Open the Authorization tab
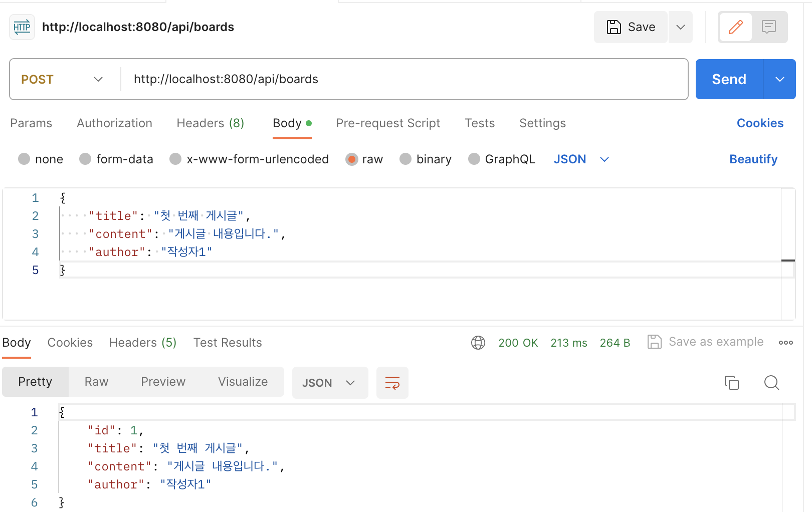Screen dimensions: 812x512 click(114, 123)
